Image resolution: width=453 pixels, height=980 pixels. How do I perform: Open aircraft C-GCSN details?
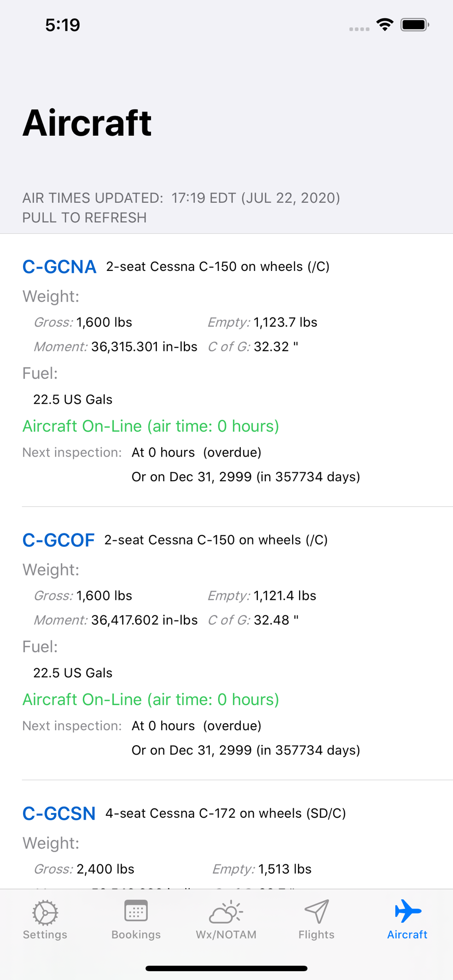coord(59,814)
